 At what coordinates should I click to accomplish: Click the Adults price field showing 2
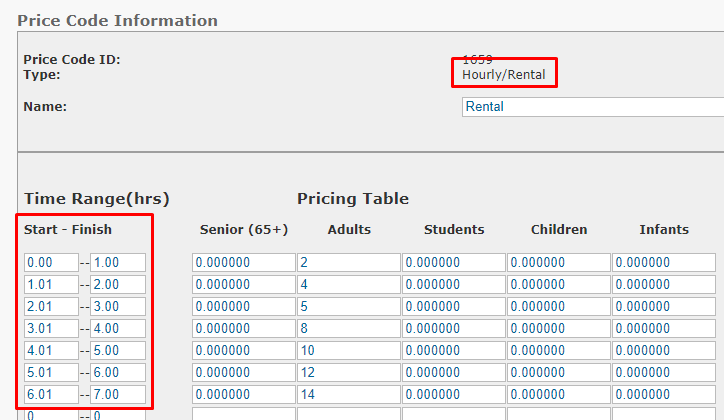(348, 263)
